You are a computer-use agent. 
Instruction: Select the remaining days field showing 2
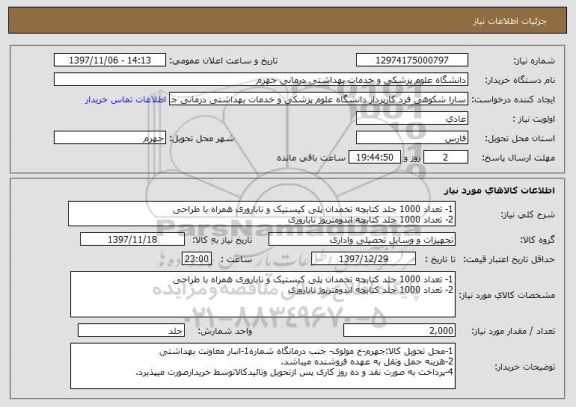(x=446, y=157)
